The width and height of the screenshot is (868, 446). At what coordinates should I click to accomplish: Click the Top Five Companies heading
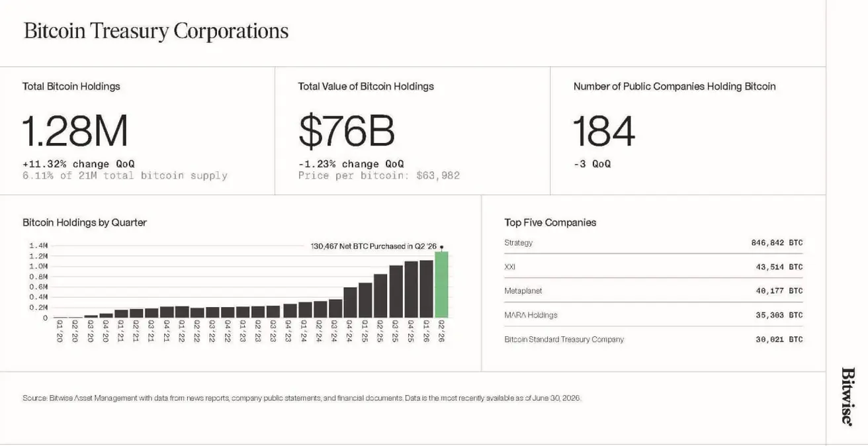(x=550, y=222)
